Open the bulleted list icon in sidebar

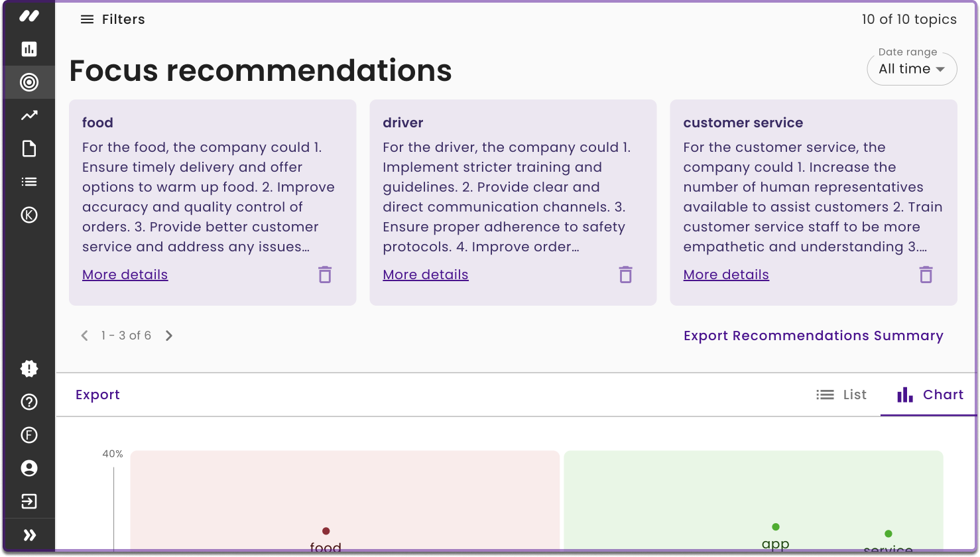point(29,182)
